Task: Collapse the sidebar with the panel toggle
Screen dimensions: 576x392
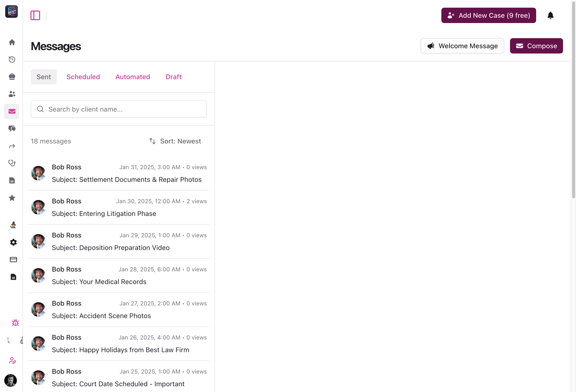Action: click(36, 15)
